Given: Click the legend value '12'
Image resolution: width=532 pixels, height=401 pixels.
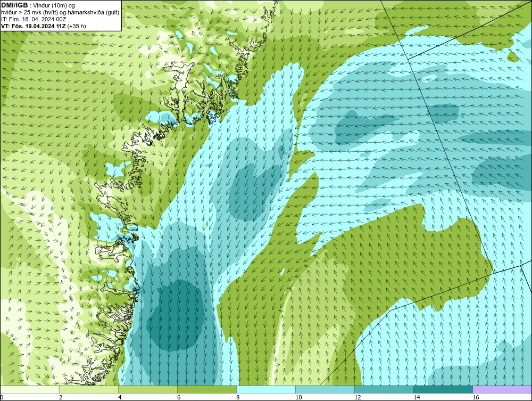Looking at the screenshot, I should coord(358,397).
